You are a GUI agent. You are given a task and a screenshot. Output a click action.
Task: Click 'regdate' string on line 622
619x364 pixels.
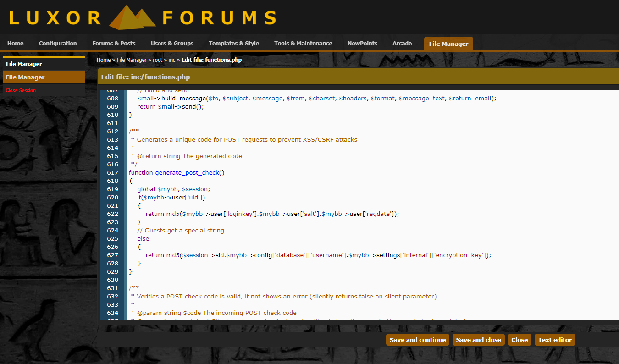click(x=378, y=214)
